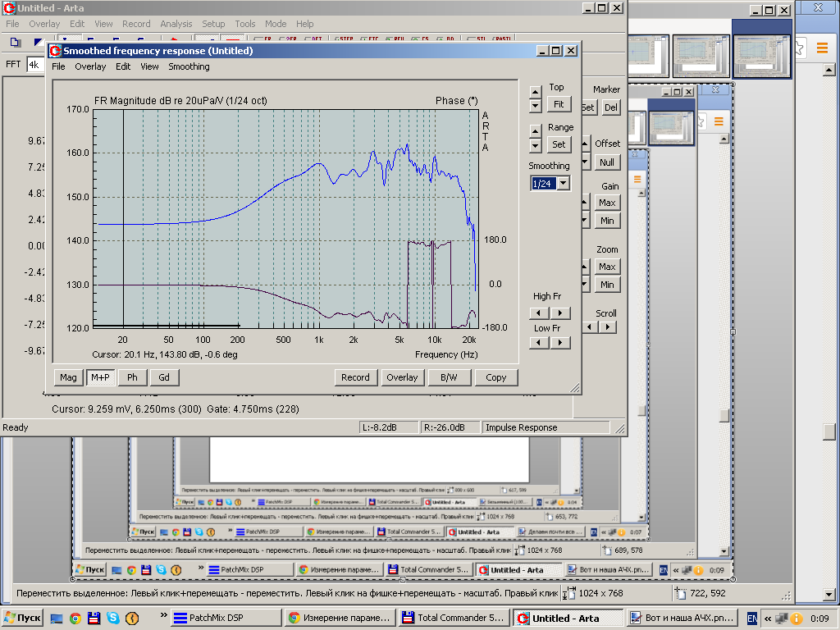Image resolution: width=840 pixels, height=630 pixels.
Task: Switch graph to Mag view
Action: [68, 377]
